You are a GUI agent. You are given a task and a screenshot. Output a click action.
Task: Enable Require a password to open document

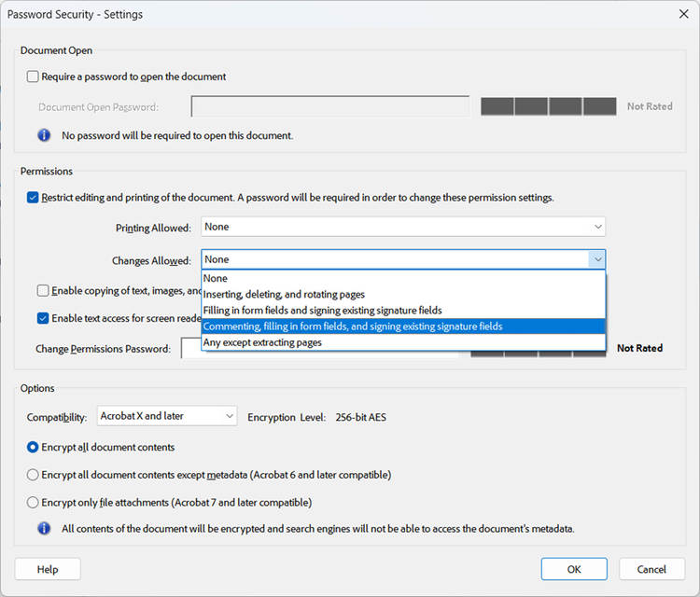34,76
